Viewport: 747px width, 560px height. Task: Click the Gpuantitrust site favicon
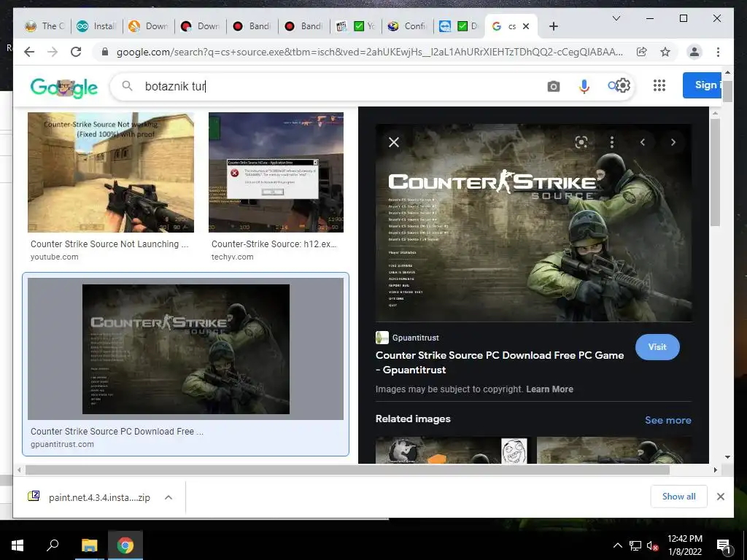click(382, 338)
